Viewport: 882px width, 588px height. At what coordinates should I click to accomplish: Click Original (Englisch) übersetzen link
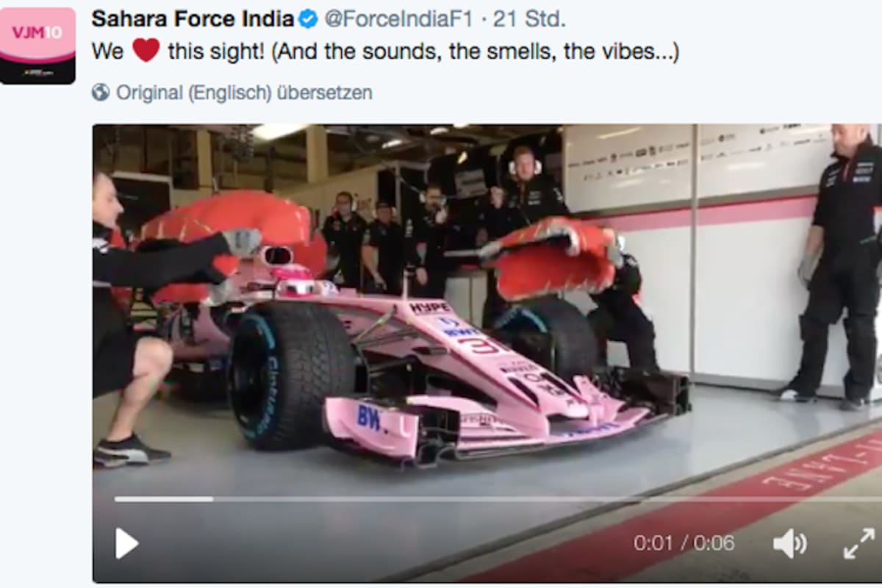tap(244, 93)
